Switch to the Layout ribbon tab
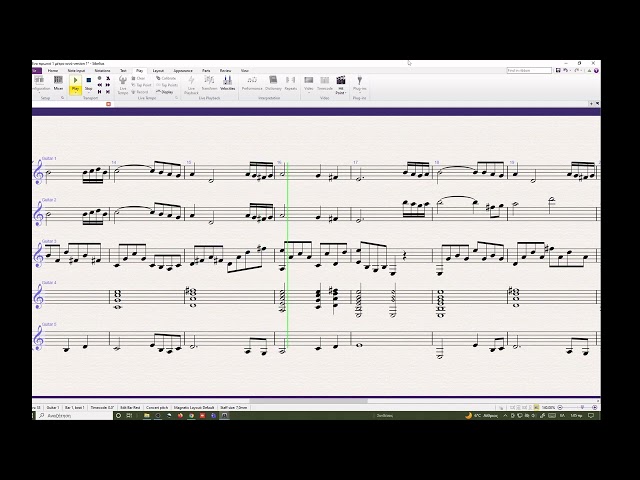 158,71
